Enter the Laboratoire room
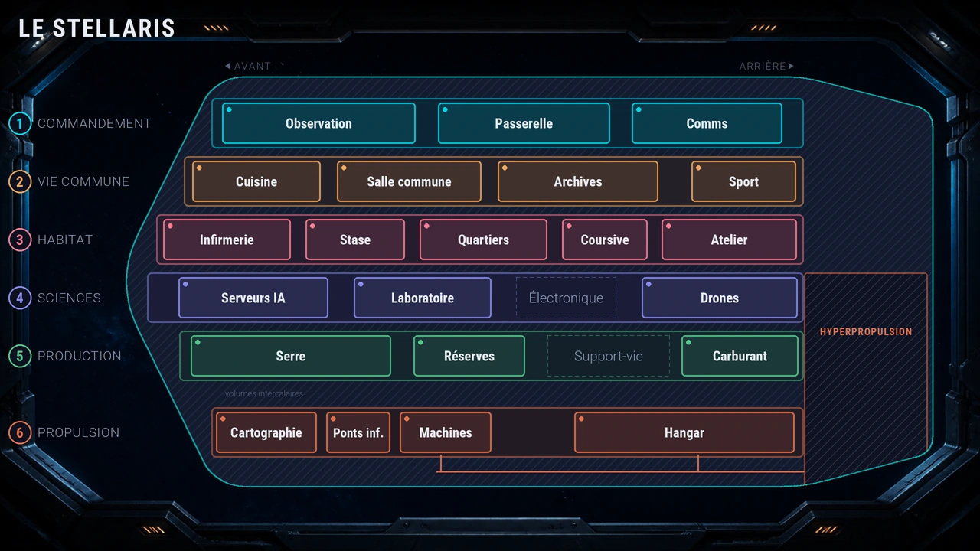980x551 pixels. (423, 298)
